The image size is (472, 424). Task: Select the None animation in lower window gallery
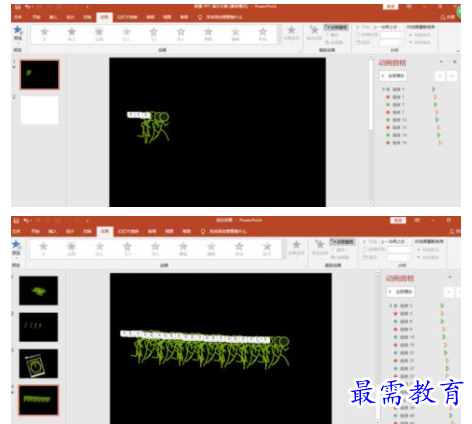43,249
